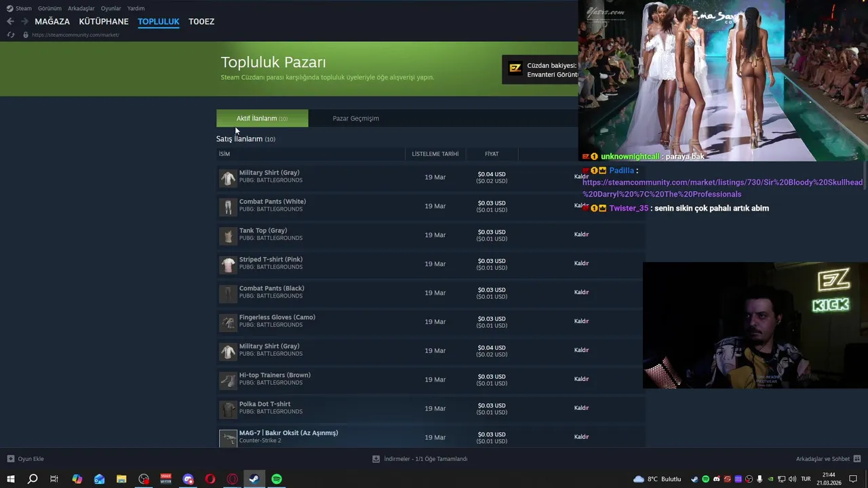The image size is (868, 488).
Task: Open the steamcommunity market link in chat
Action: click(722, 188)
